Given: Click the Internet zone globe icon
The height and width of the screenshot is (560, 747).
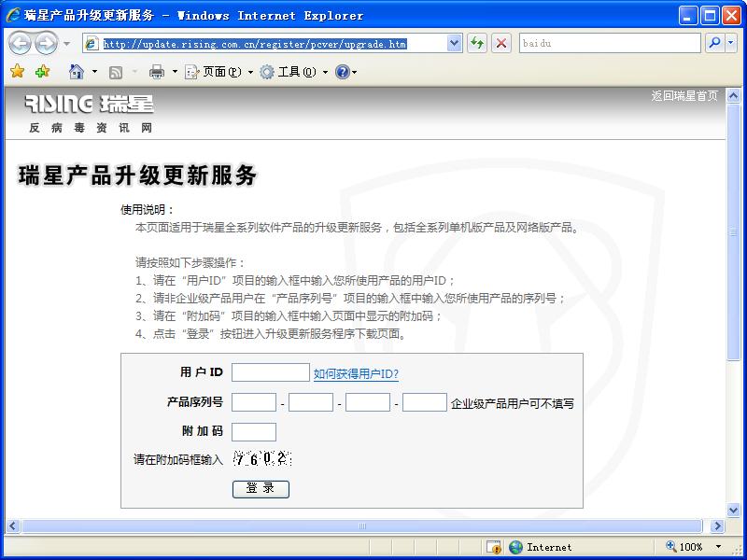Looking at the screenshot, I should (x=516, y=547).
